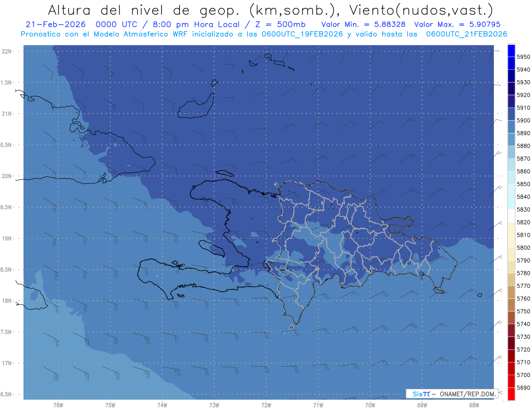Click the '5700' color bar value
The width and height of the screenshot is (532, 411).
[x=524, y=375]
